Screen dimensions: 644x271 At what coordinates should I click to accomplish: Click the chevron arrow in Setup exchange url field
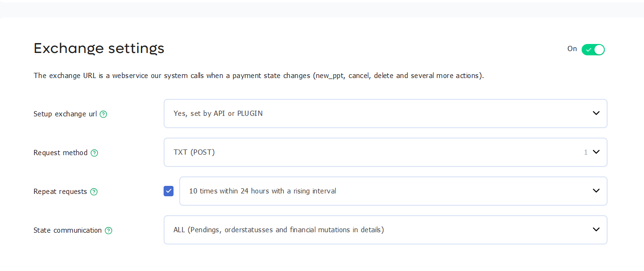pyautogui.click(x=596, y=113)
